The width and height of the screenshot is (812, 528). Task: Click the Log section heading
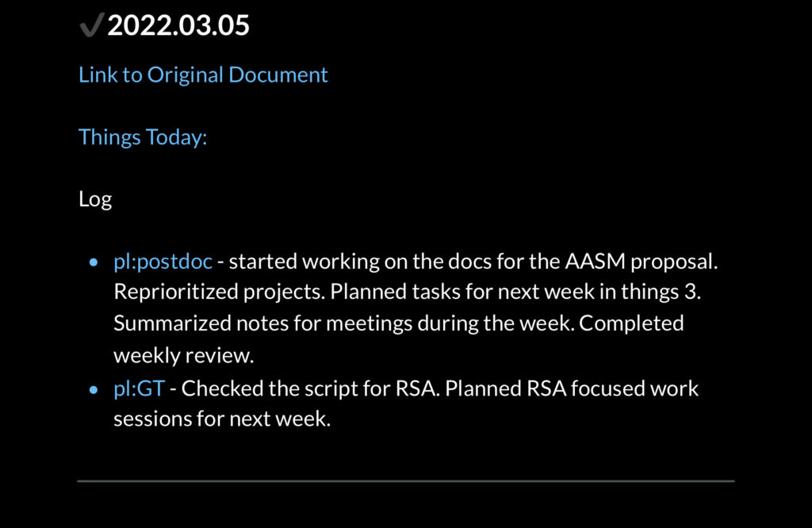(95, 199)
